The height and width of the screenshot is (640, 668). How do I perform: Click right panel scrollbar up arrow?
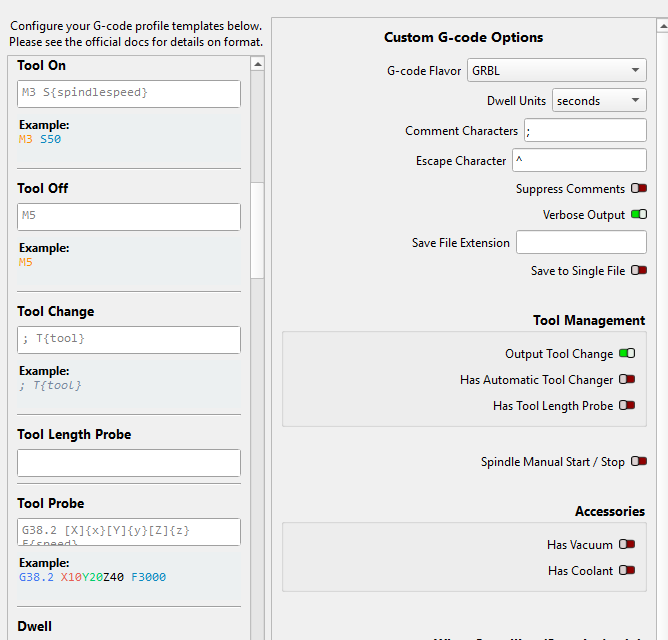pos(663,26)
